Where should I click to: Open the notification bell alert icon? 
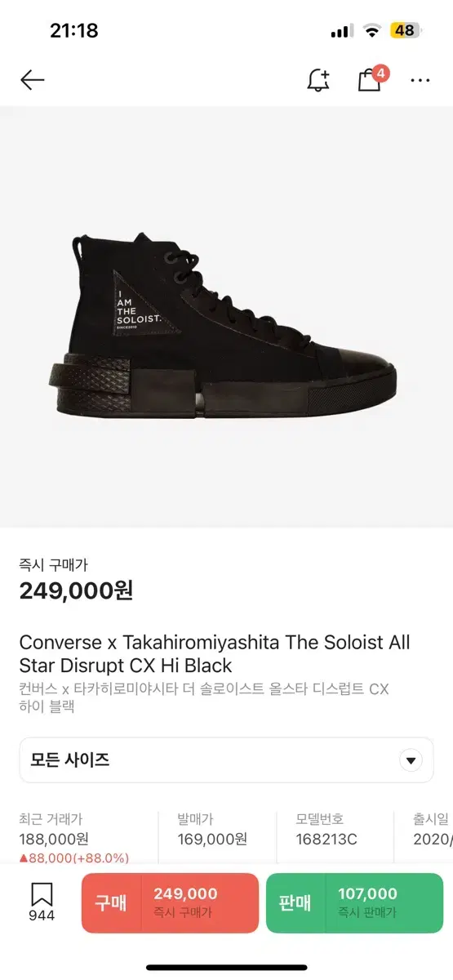318,79
